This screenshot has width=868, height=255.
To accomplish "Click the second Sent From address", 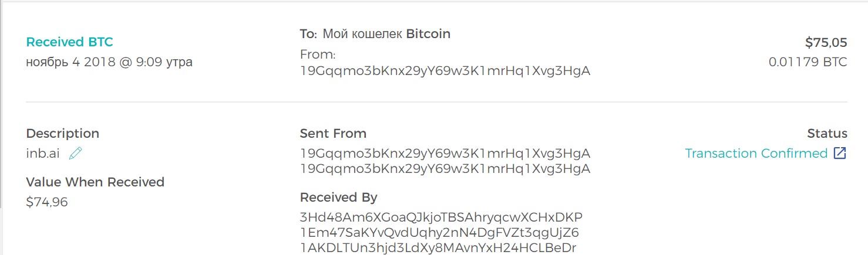I will 445,169.
